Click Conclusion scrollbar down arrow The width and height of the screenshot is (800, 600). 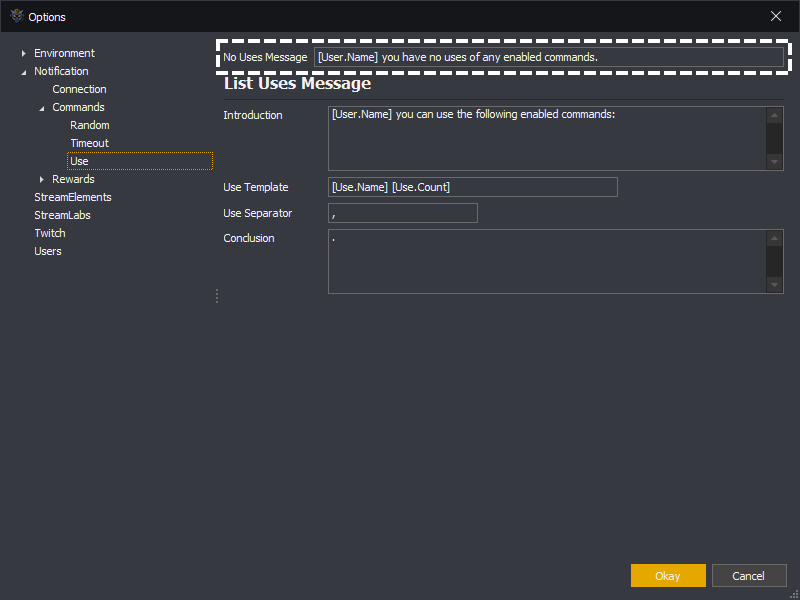(774, 285)
